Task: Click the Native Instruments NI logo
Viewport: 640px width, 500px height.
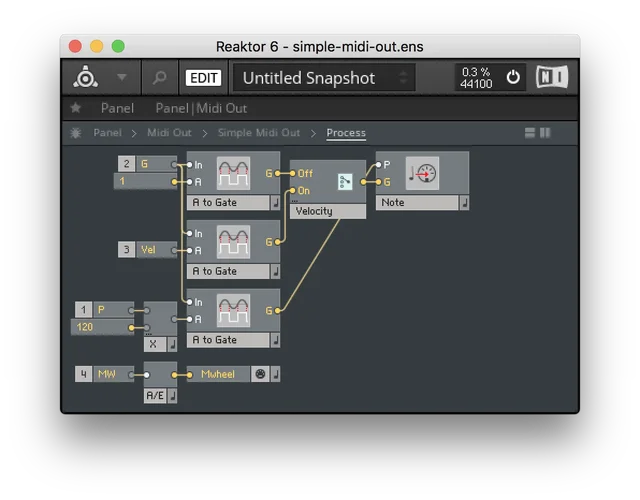Action: click(552, 77)
